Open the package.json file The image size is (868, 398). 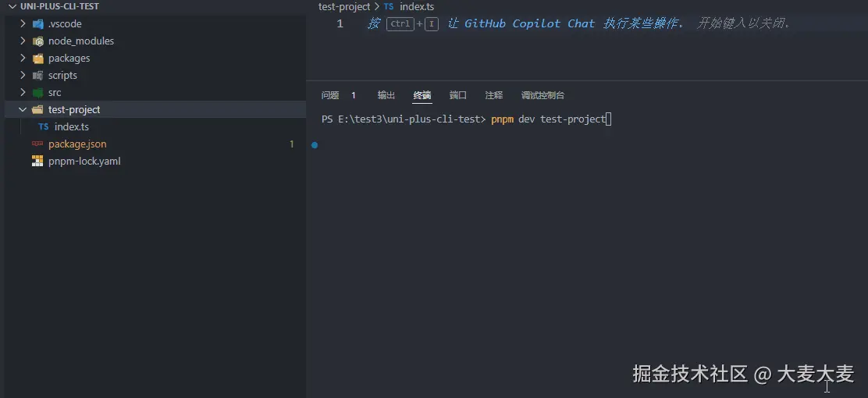(x=77, y=144)
